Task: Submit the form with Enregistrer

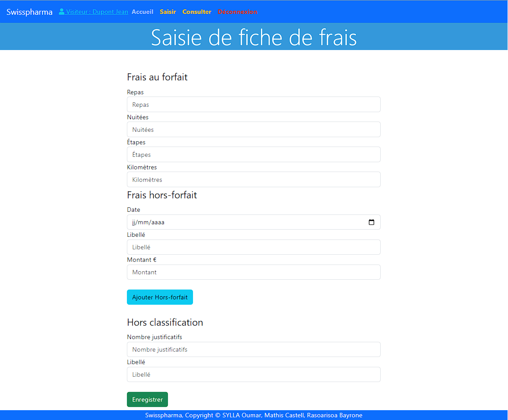Action: [147, 399]
